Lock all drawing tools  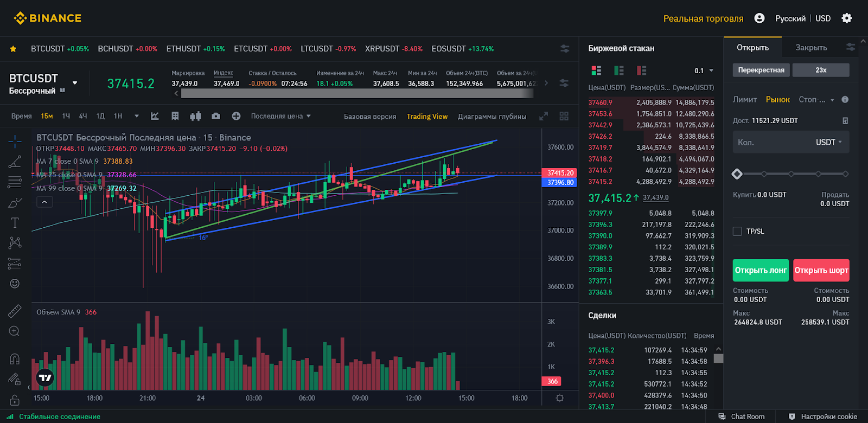tap(15, 400)
